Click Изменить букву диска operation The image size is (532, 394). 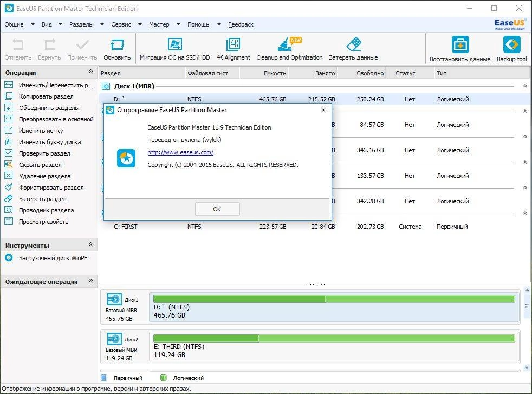pyautogui.click(x=43, y=142)
